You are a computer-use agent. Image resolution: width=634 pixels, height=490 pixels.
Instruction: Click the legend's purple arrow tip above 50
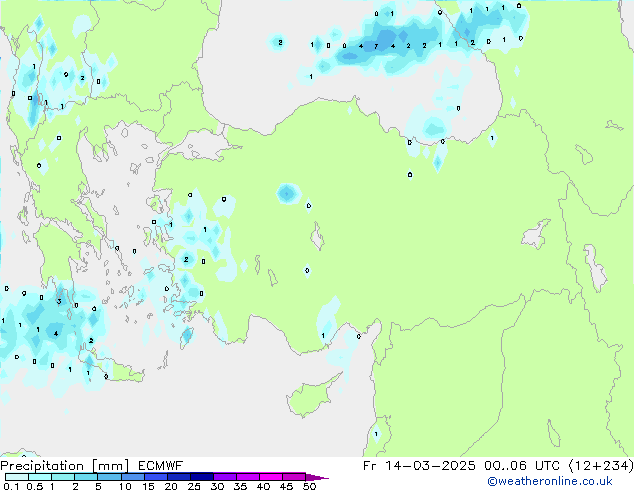tap(317, 477)
